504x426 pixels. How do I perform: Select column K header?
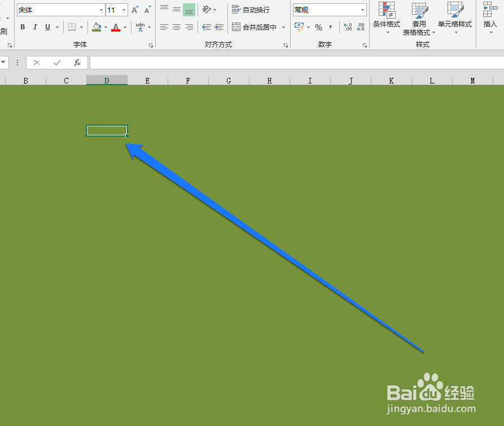(391, 81)
